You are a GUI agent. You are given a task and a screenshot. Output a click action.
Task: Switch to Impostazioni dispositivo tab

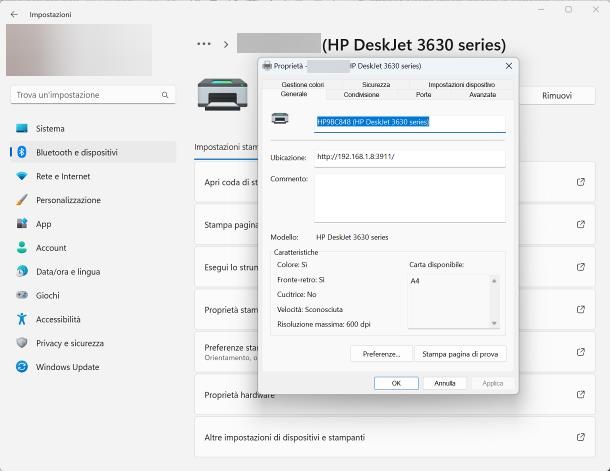[x=461, y=84]
